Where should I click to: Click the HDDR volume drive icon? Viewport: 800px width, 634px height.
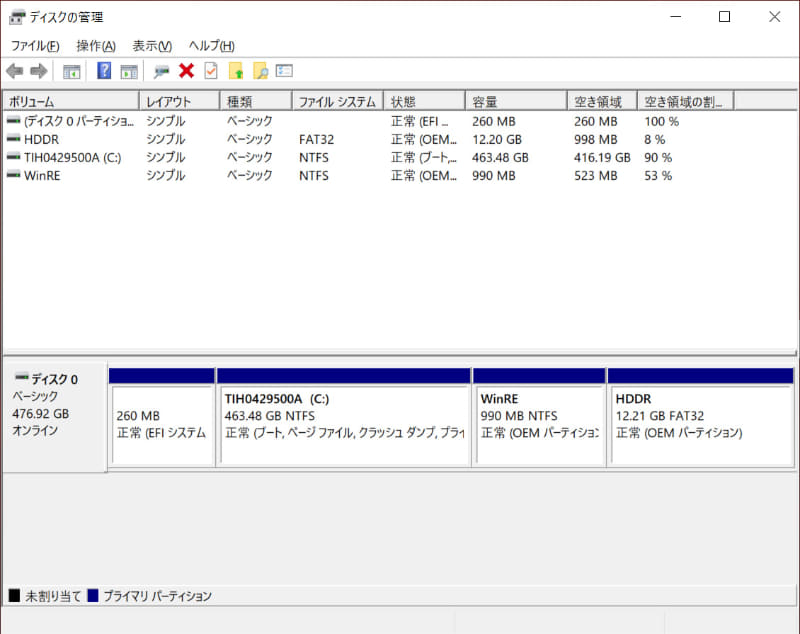pos(13,139)
